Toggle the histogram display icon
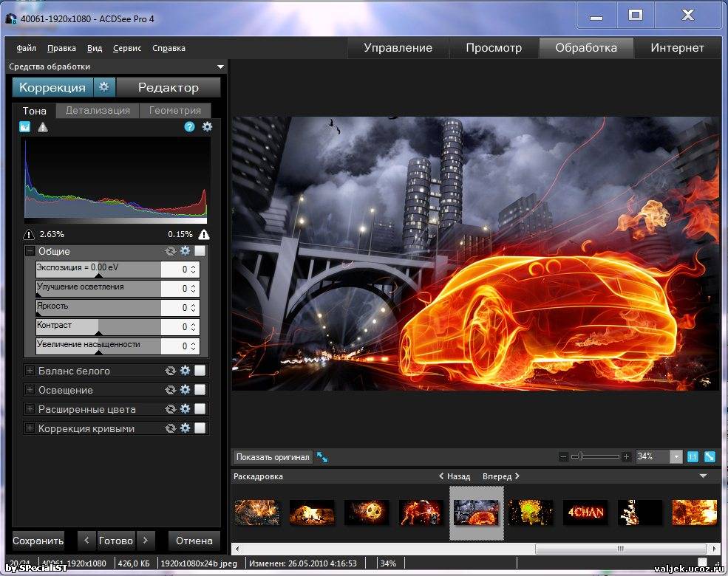The width and height of the screenshot is (728, 576). pos(24,127)
